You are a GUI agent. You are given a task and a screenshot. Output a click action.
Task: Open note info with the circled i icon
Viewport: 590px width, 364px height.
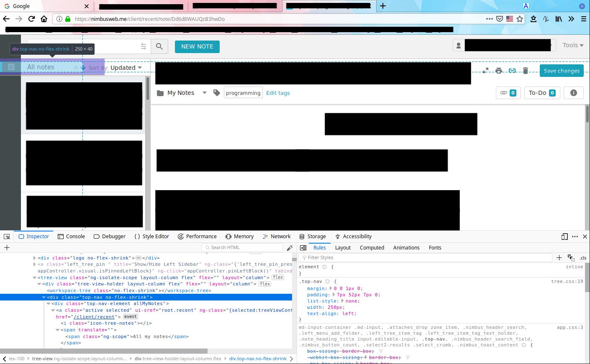tap(574, 93)
